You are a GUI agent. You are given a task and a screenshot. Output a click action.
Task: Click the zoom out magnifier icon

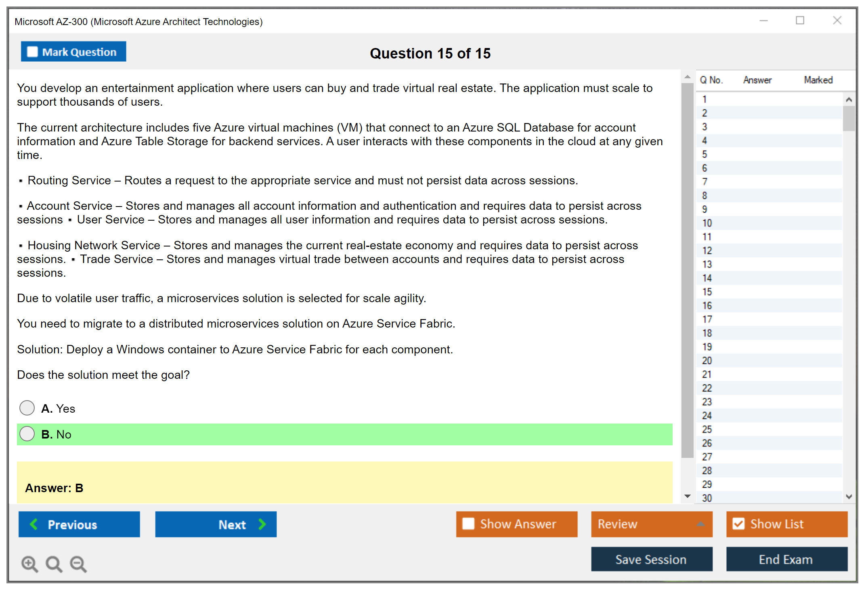coord(78,564)
